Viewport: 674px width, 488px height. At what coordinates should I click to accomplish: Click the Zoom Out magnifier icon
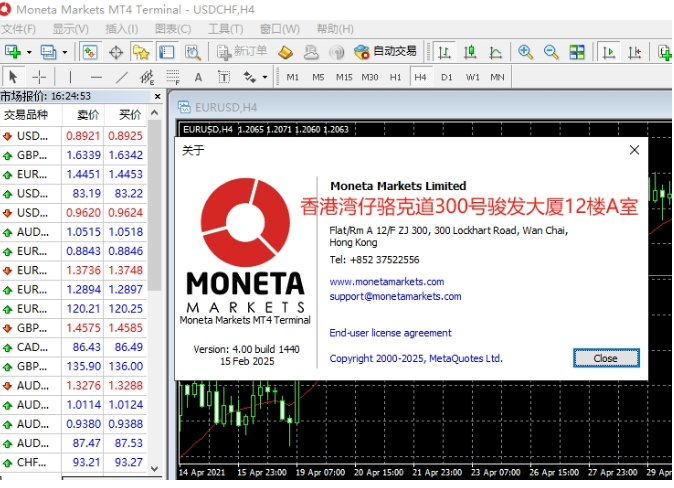(551, 52)
